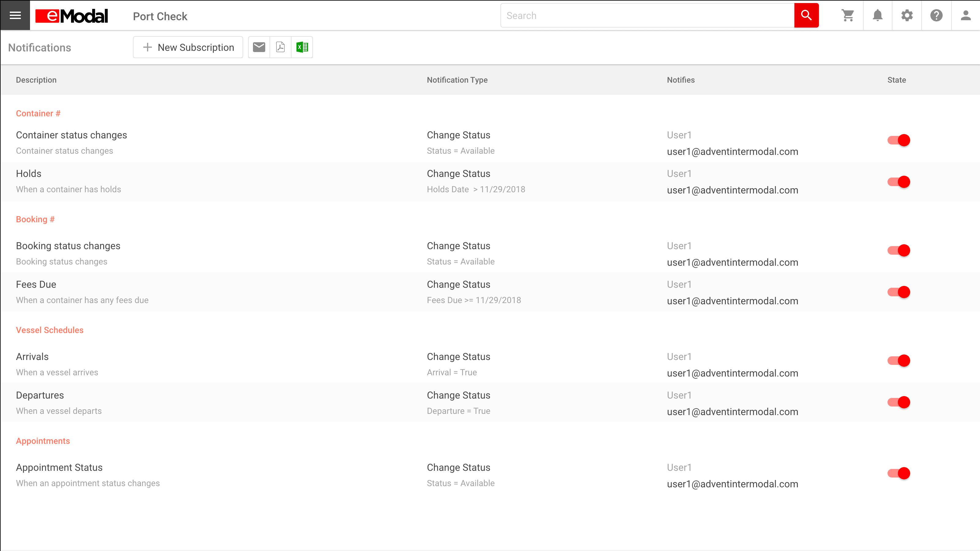Screen dimensions: 980x551
Task: Export notifications to Excel
Action: click(302, 47)
